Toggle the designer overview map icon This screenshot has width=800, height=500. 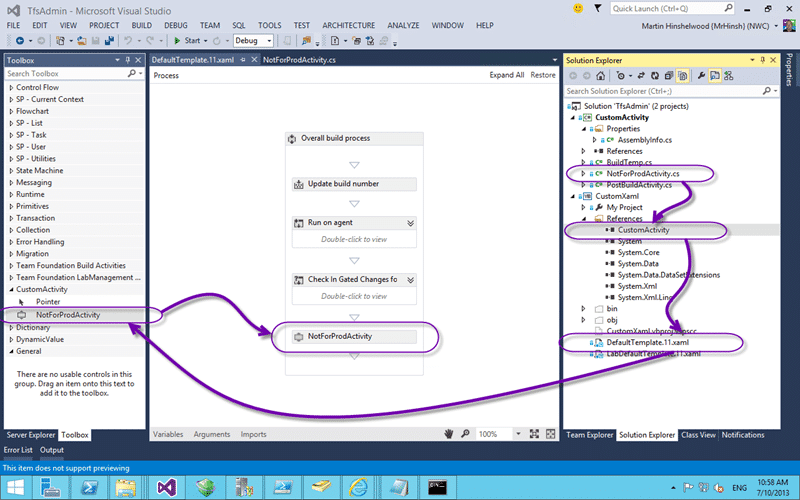point(551,434)
